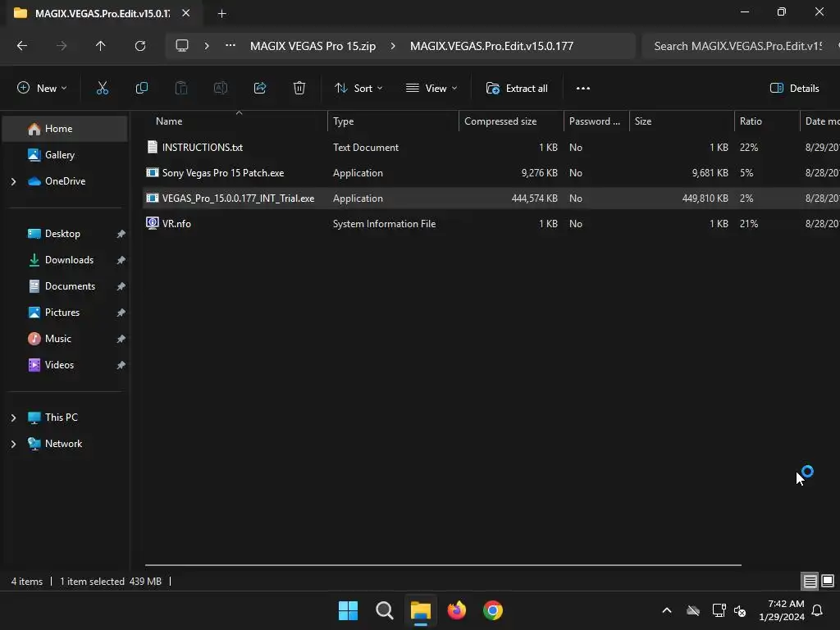Click File Explorer on taskbar
Viewport: 840px width, 630px height.
click(x=421, y=610)
